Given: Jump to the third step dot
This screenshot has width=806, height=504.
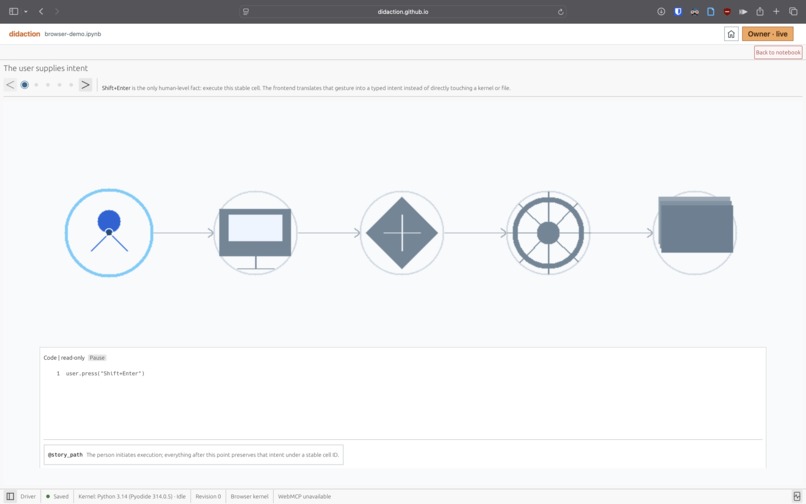Looking at the screenshot, I should coord(48,85).
